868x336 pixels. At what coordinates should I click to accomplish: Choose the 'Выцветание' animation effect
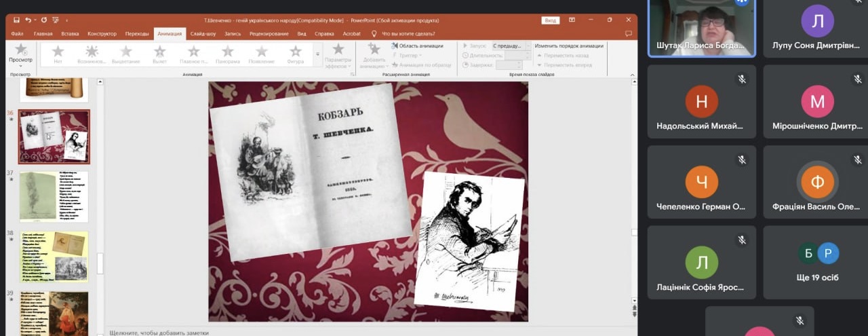click(126, 54)
